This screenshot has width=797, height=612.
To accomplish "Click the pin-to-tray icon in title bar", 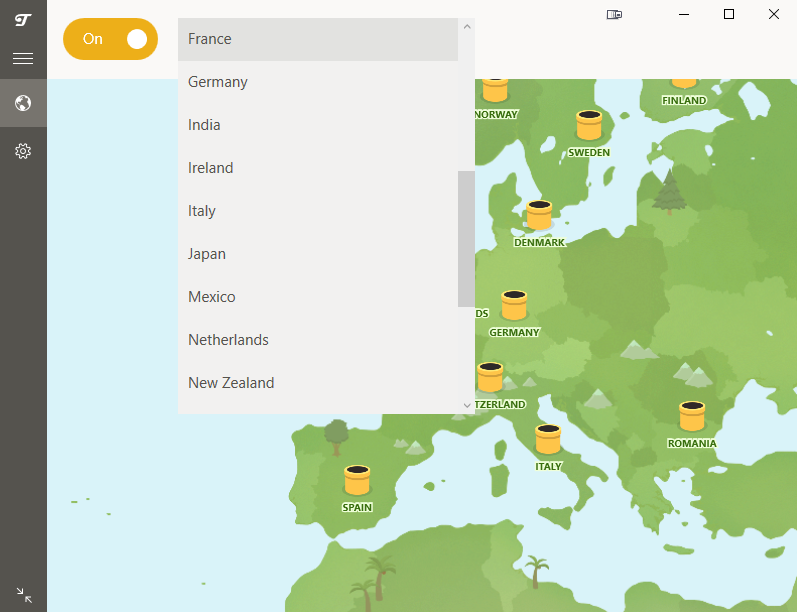I will tap(614, 14).
